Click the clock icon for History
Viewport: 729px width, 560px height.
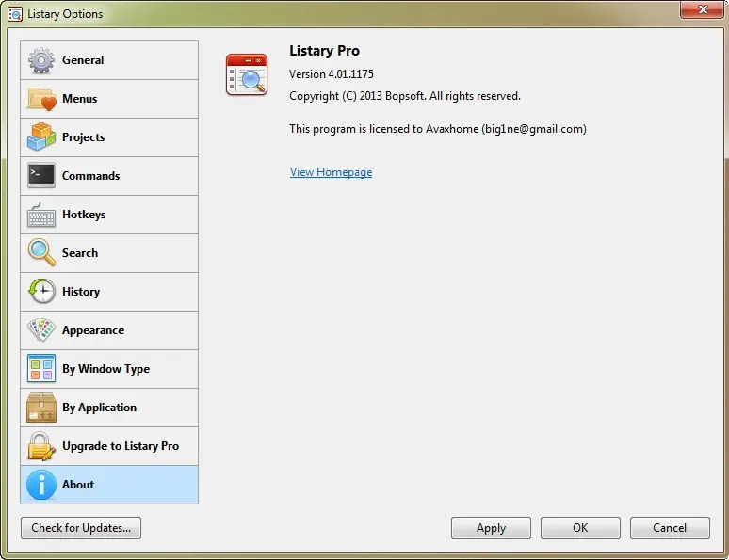click(41, 291)
